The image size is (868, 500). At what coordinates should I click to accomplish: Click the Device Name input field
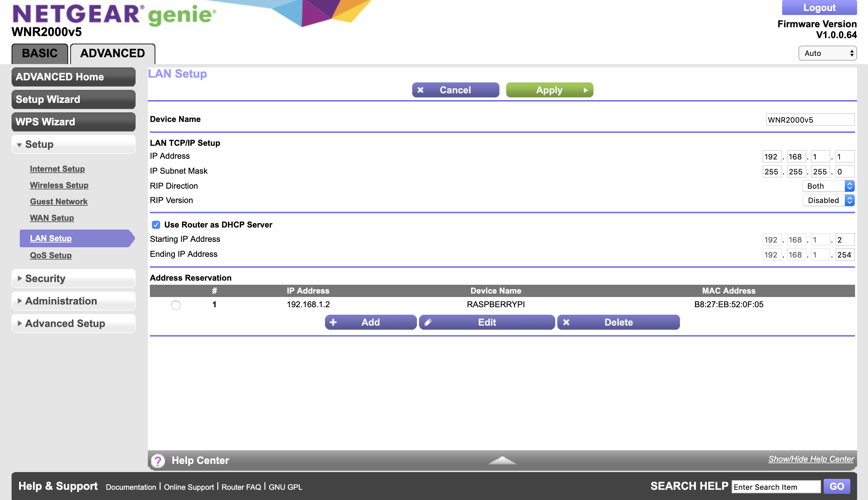[x=810, y=120]
